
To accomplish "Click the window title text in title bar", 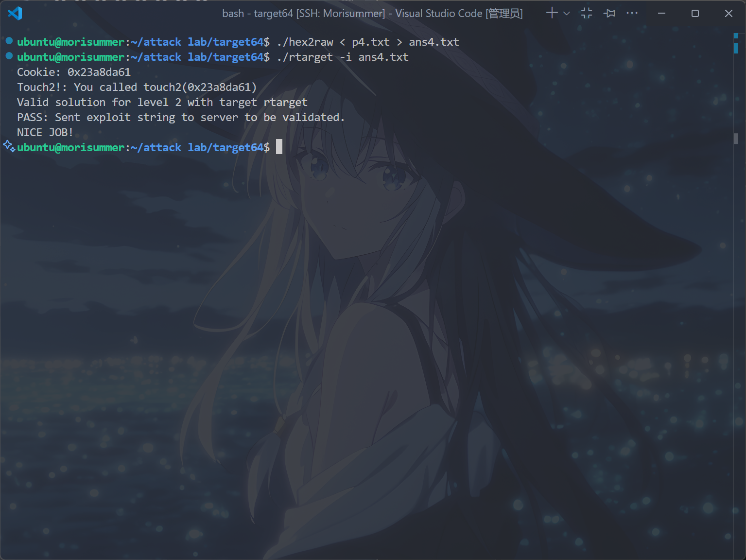I will (372, 14).
